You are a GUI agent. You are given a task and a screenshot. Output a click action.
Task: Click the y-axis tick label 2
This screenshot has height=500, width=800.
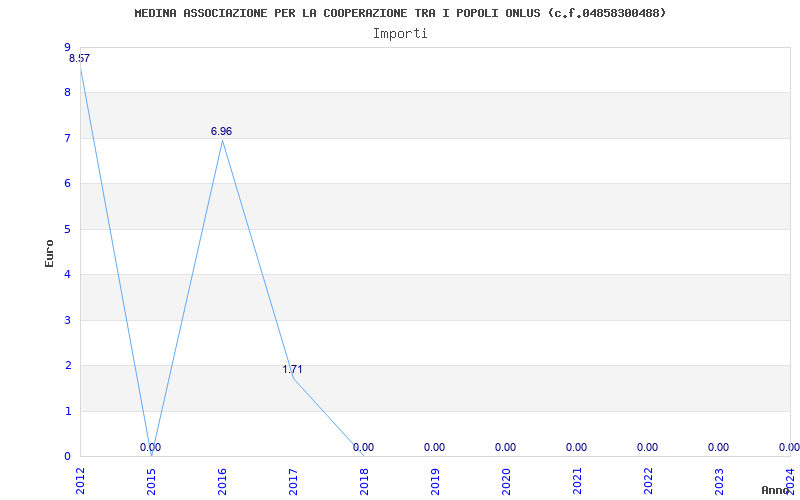[67, 365]
